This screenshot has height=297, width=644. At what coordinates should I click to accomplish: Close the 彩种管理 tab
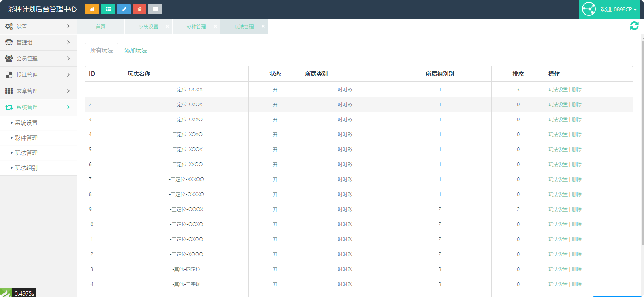pyautogui.click(x=215, y=26)
